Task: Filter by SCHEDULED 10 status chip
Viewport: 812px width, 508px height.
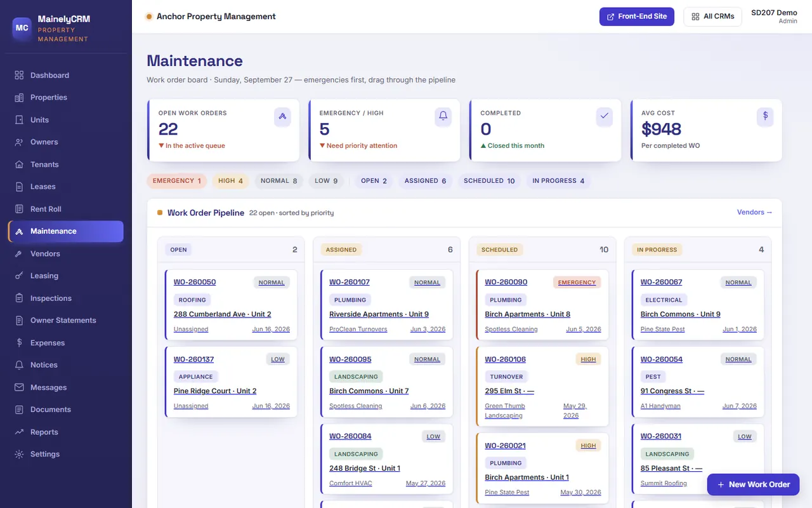Action: click(489, 181)
